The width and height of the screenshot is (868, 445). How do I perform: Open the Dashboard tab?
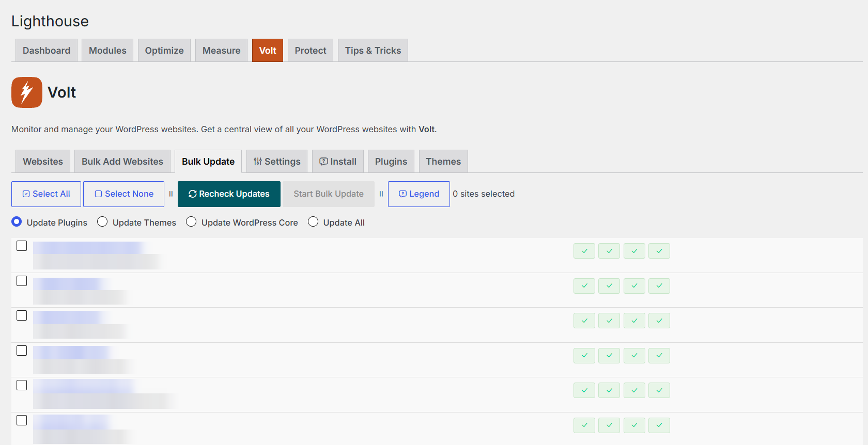[47, 51]
